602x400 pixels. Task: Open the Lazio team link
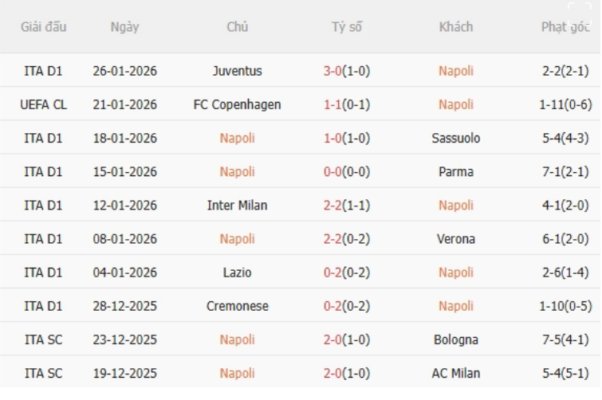[237, 272]
